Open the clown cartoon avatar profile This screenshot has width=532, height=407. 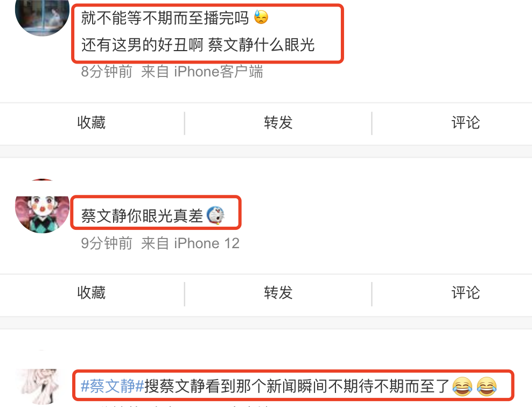(43, 206)
